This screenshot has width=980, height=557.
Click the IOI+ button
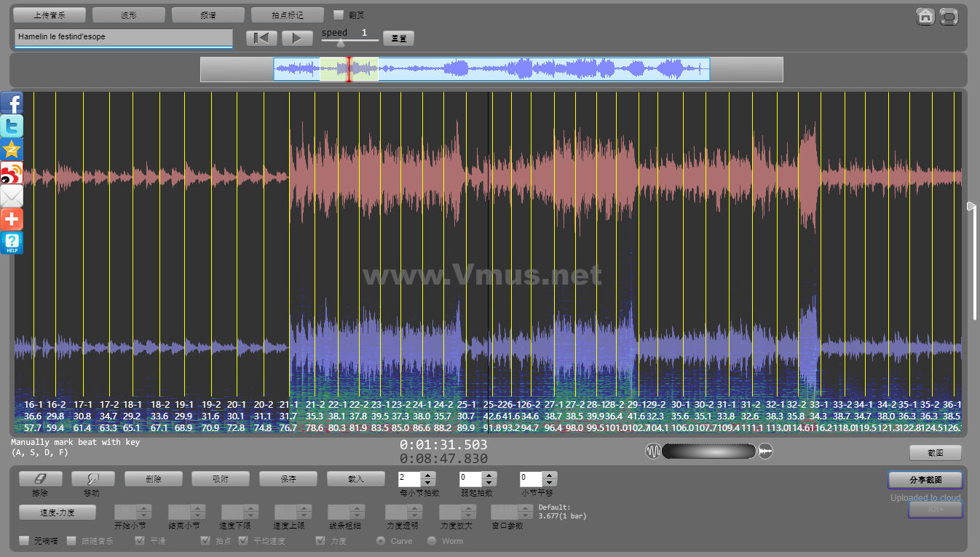(x=936, y=509)
